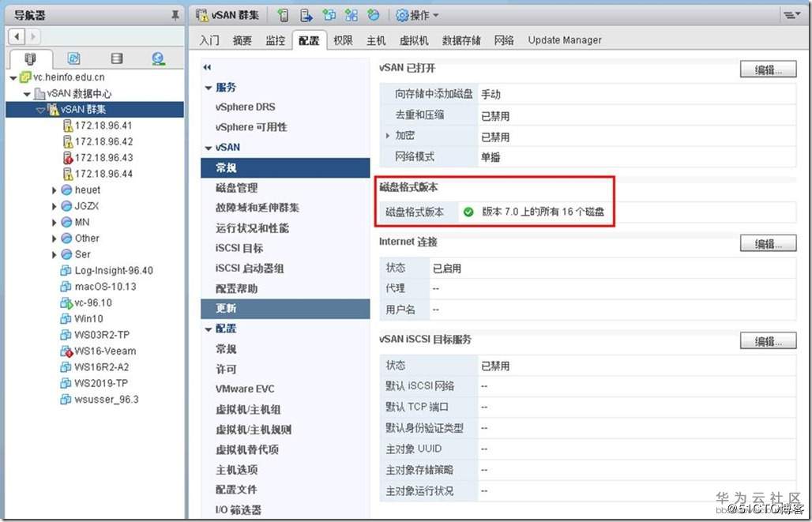
Task: Click the add host toolbar icon
Action: coord(283,16)
